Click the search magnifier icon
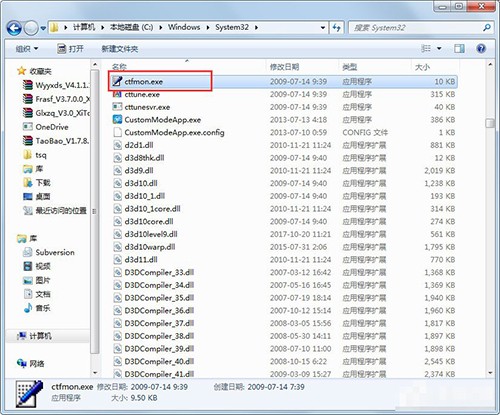The height and width of the screenshot is (415, 500). pos(487,28)
